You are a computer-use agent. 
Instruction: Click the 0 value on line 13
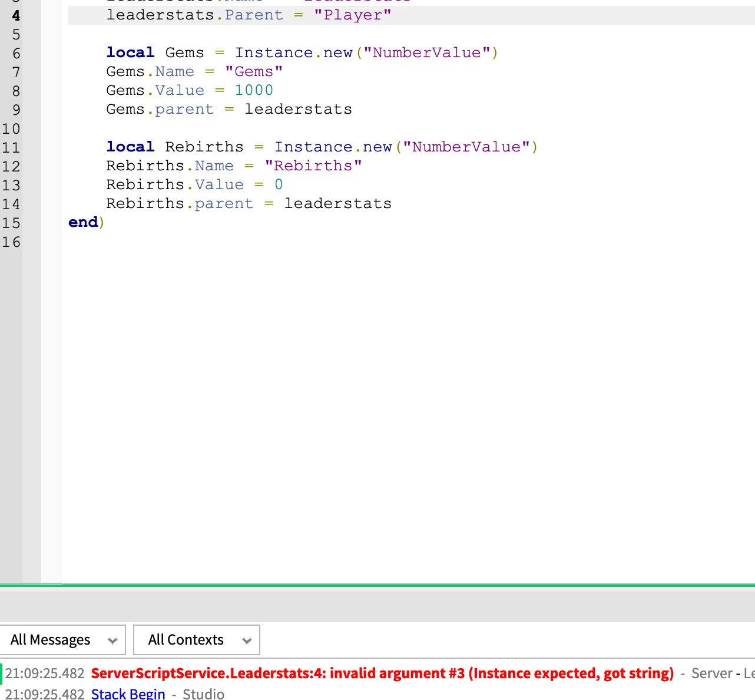pyautogui.click(x=279, y=184)
